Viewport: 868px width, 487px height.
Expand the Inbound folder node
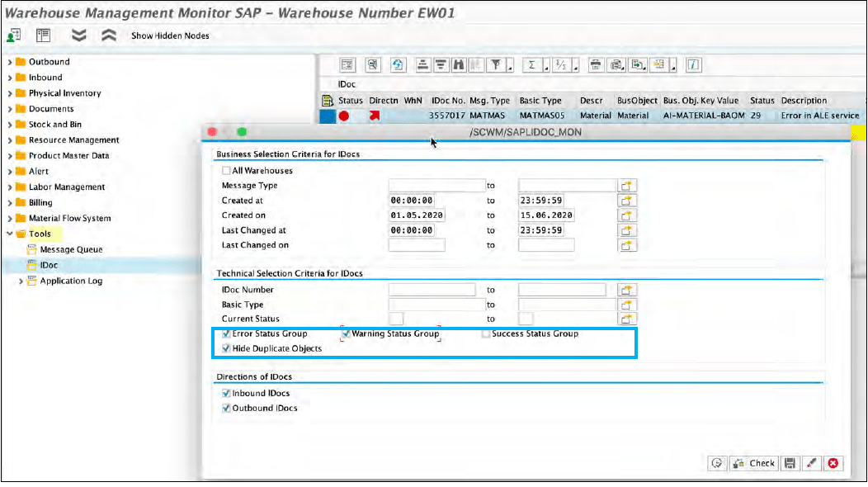[9, 78]
